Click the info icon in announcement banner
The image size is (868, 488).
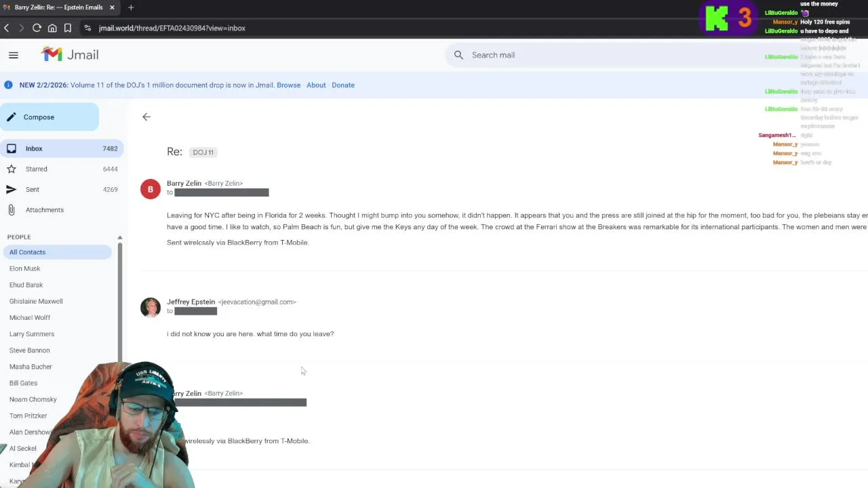8,85
